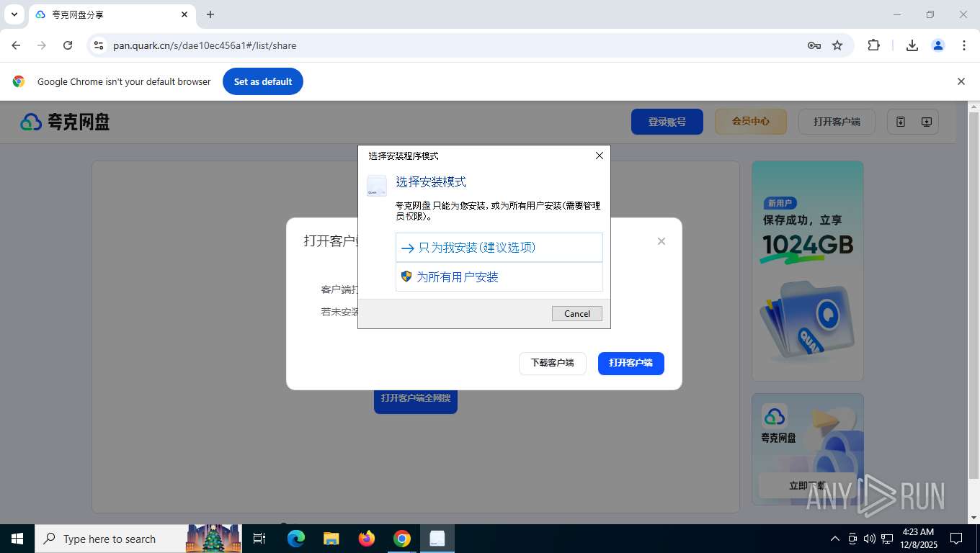Select 只为我安装 (建议选项) install option
The height and width of the screenshot is (553, 980).
499,248
